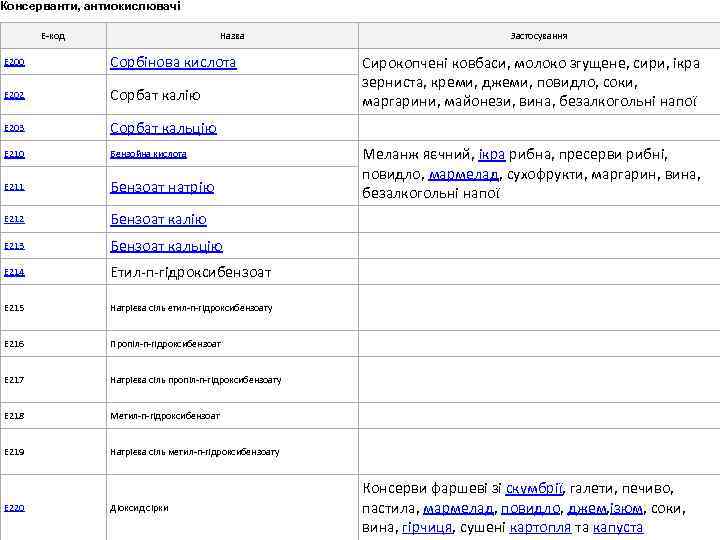Select the E215 code cell
Viewport: 720px width, 540px height.
pyautogui.click(x=53, y=308)
